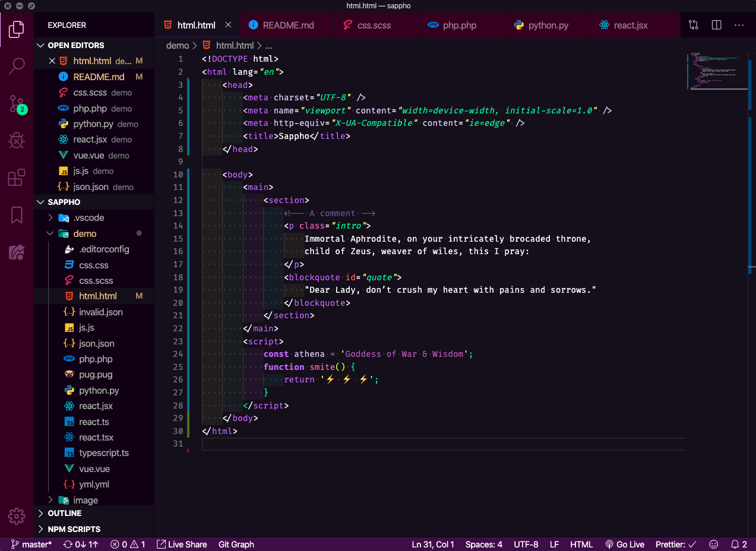Open the Explorer view in the activity bar
The width and height of the screenshot is (756, 551).
[17, 28]
